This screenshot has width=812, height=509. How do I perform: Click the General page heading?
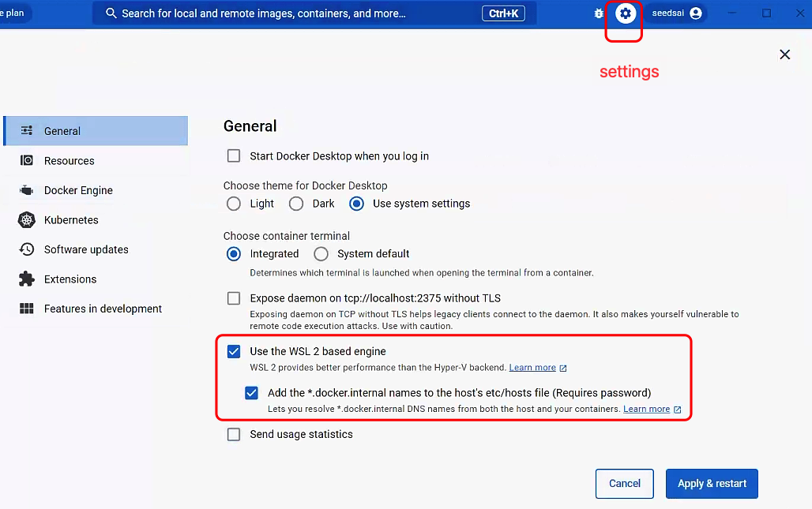[x=250, y=126]
